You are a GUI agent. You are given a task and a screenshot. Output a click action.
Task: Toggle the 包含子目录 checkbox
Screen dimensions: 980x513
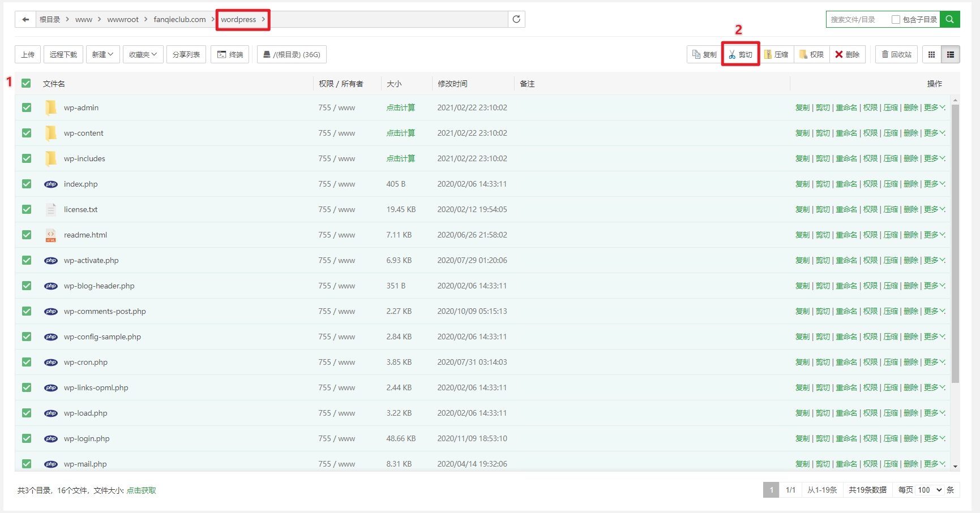coord(896,19)
